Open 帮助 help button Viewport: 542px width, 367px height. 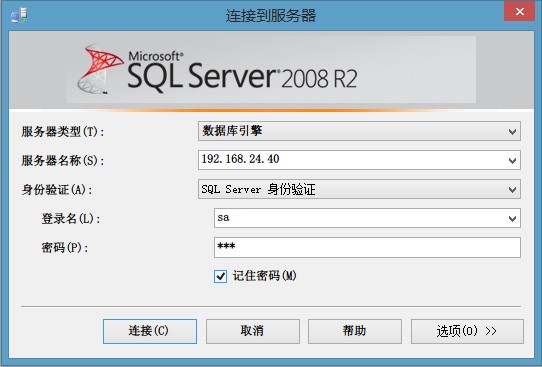(x=355, y=331)
